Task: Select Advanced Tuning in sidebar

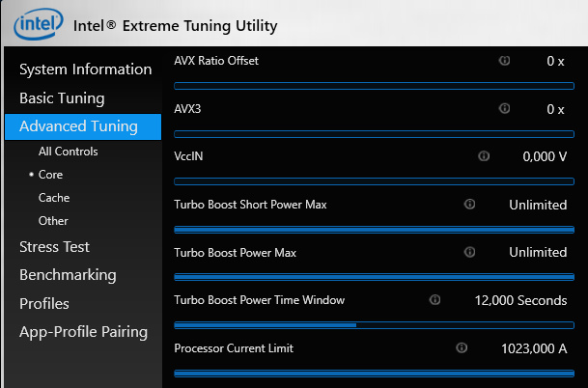Action: click(78, 126)
